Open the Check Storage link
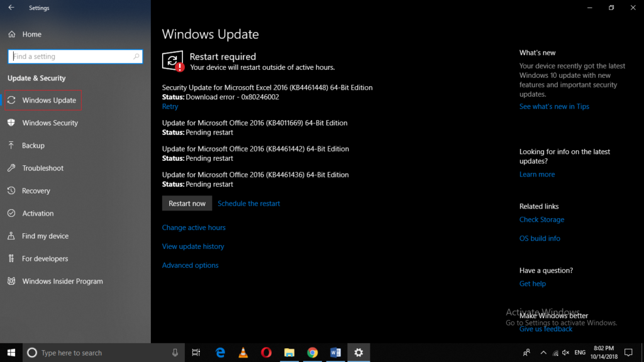The image size is (644, 362). 541,219
